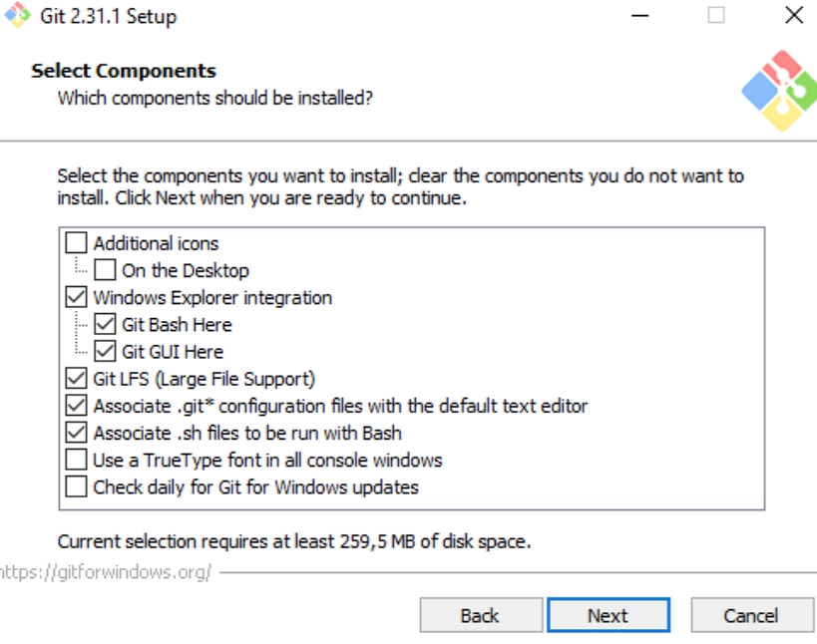Click the Git logo in header
The image size is (817, 644).
coord(779,91)
